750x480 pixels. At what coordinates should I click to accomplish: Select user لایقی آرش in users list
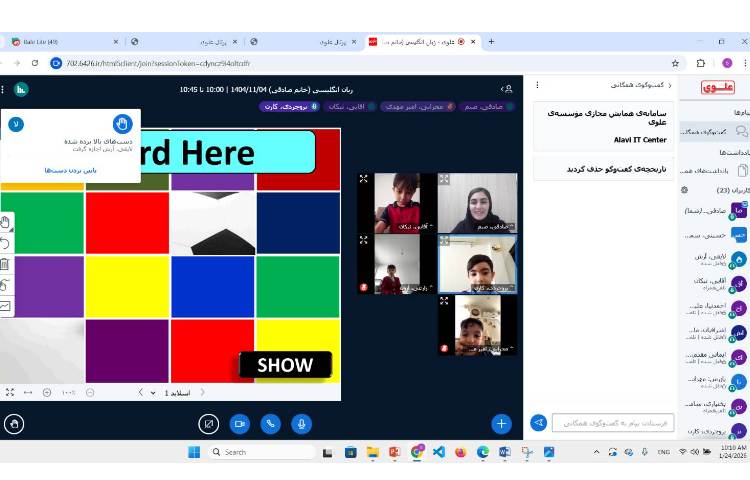715,260
